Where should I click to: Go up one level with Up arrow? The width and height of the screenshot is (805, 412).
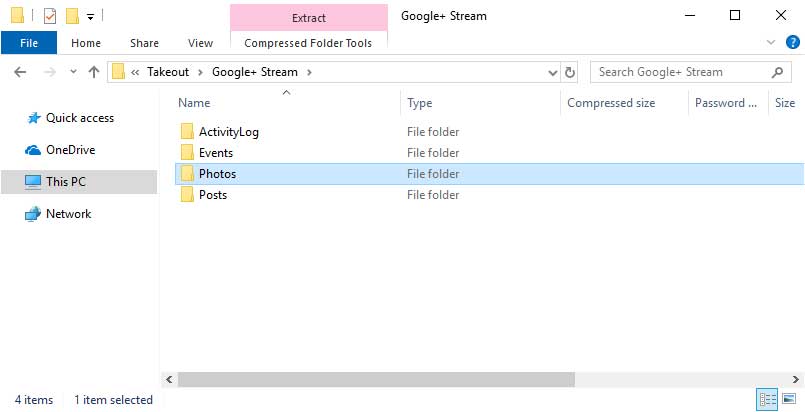point(93,72)
